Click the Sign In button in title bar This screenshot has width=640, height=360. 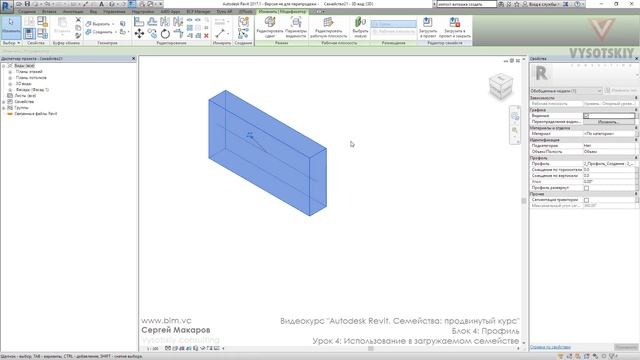click(x=543, y=4)
